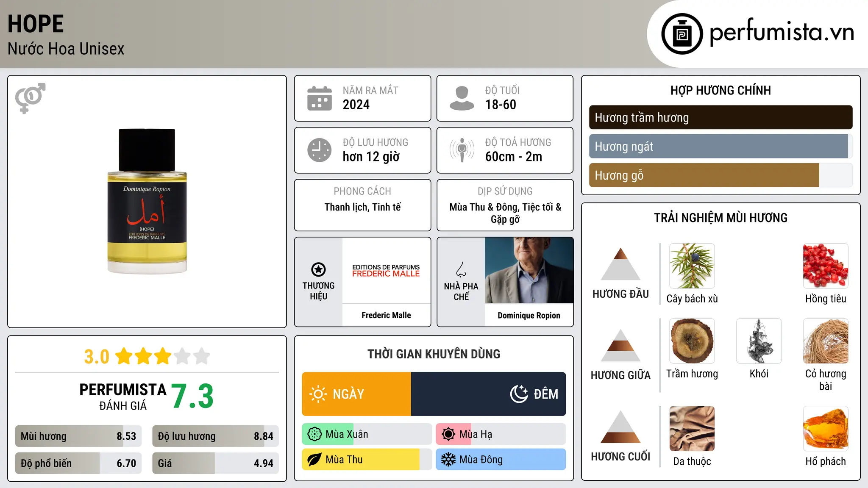Open the Hổ phách amber note image

coord(826,429)
